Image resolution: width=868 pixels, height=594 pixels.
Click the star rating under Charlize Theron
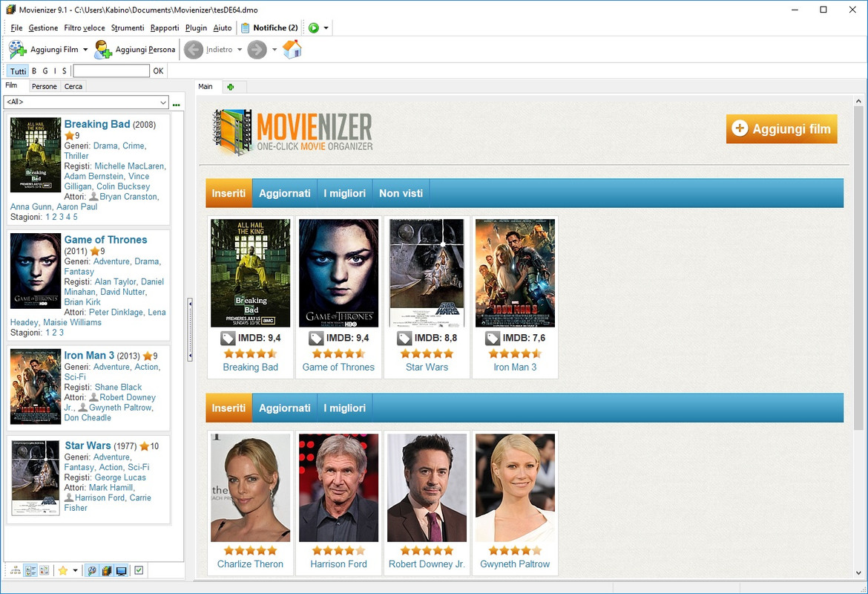point(250,550)
